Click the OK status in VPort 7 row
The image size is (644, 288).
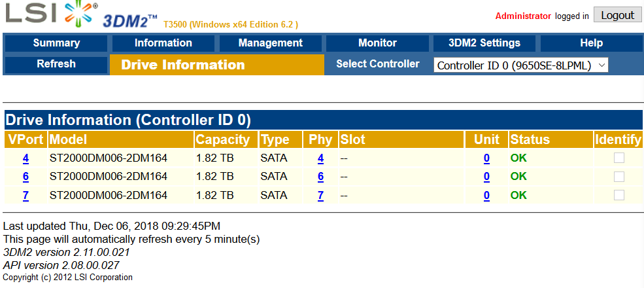point(518,195)
